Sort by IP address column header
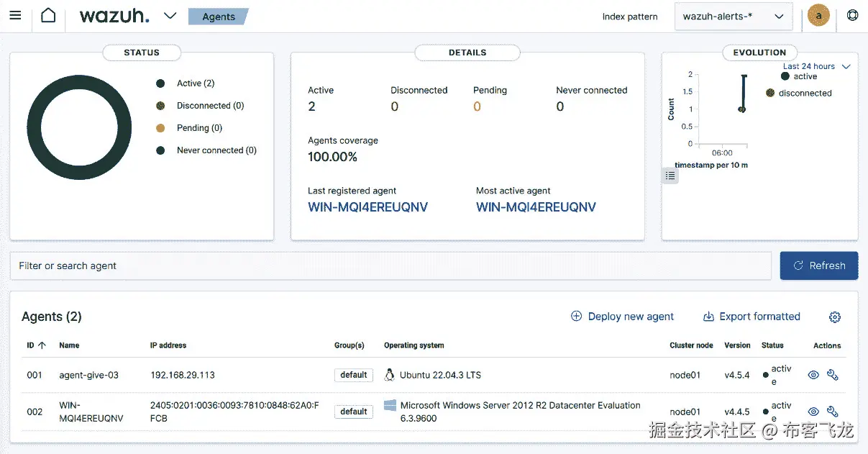Image resolution: width=868 pixels, height=454 pixels. (x=168, y=345)
